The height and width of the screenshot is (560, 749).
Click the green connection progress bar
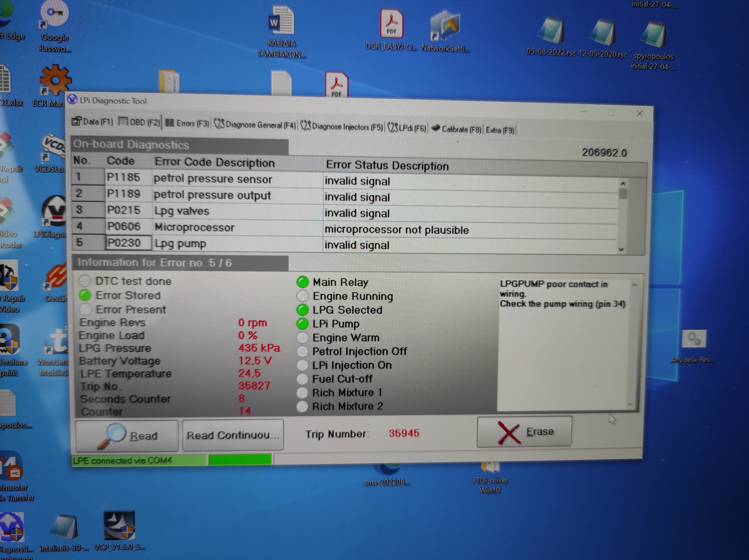(240, 460)
